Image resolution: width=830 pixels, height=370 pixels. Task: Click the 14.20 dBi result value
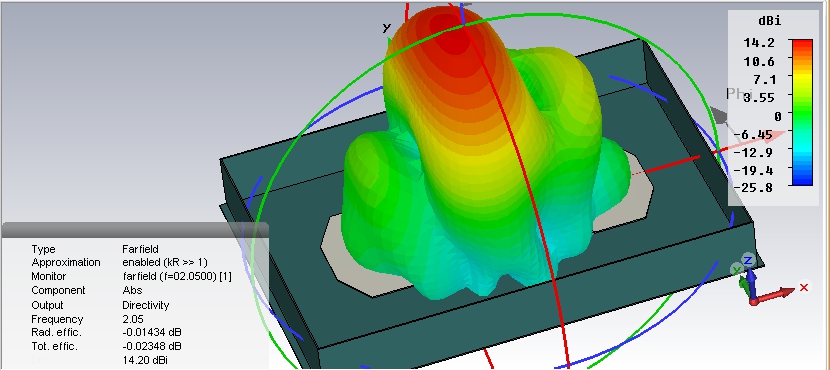point(146,360)
